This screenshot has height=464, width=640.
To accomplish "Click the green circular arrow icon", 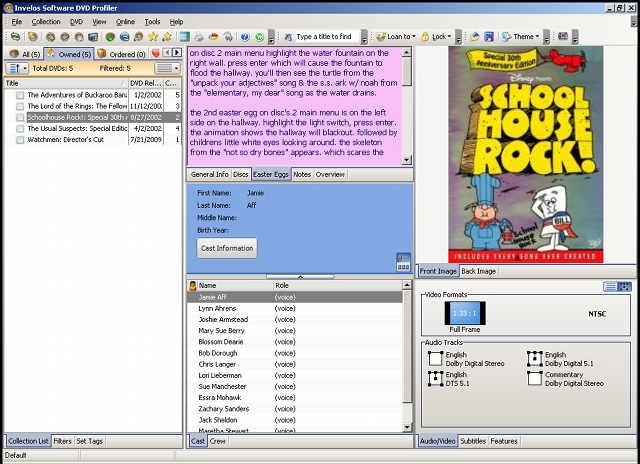I will pos(259,37).
